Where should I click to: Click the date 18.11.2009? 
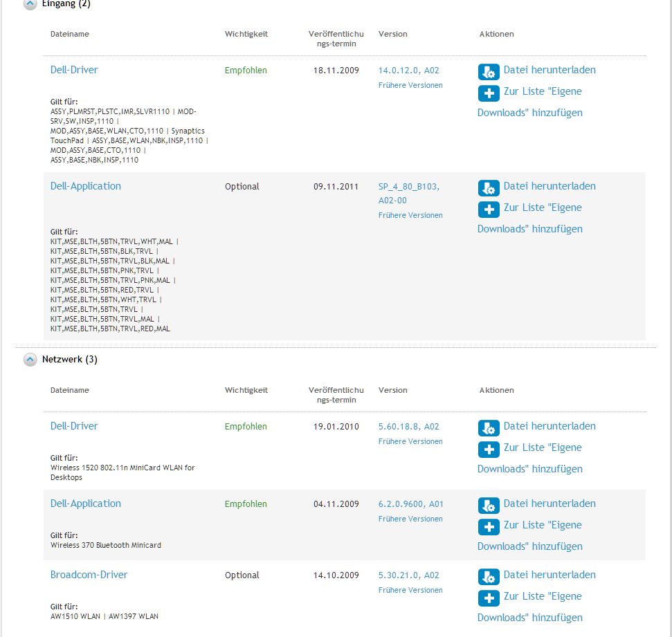[336, 71]
